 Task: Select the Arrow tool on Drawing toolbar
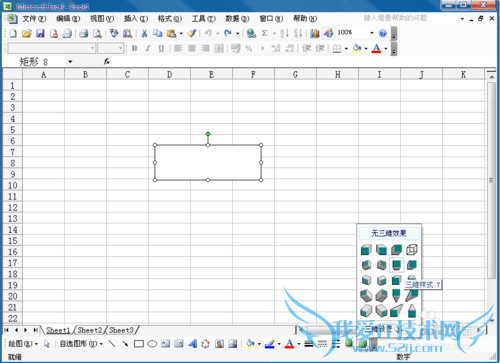[125, 343]
